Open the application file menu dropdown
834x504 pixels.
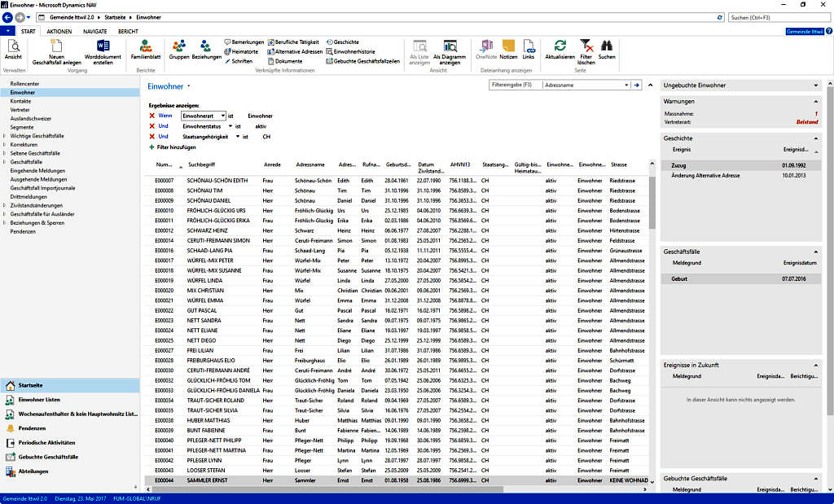[x=7, y=32]
